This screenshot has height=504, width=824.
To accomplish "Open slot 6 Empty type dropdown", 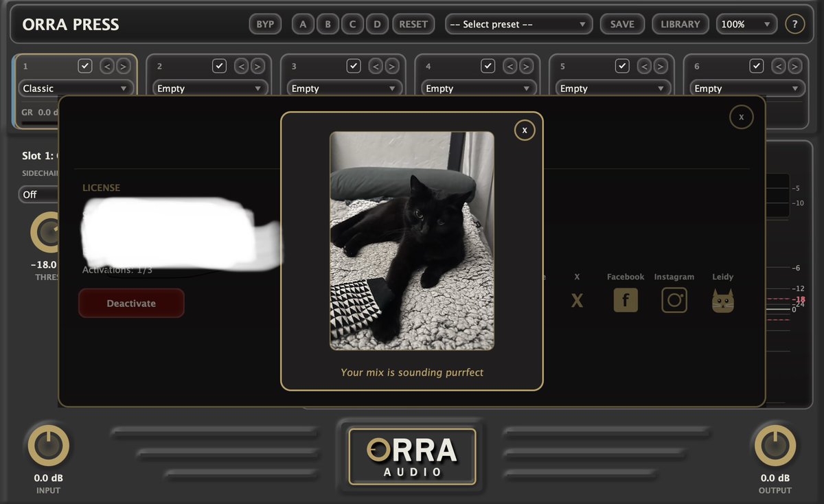I will point(747,88).
